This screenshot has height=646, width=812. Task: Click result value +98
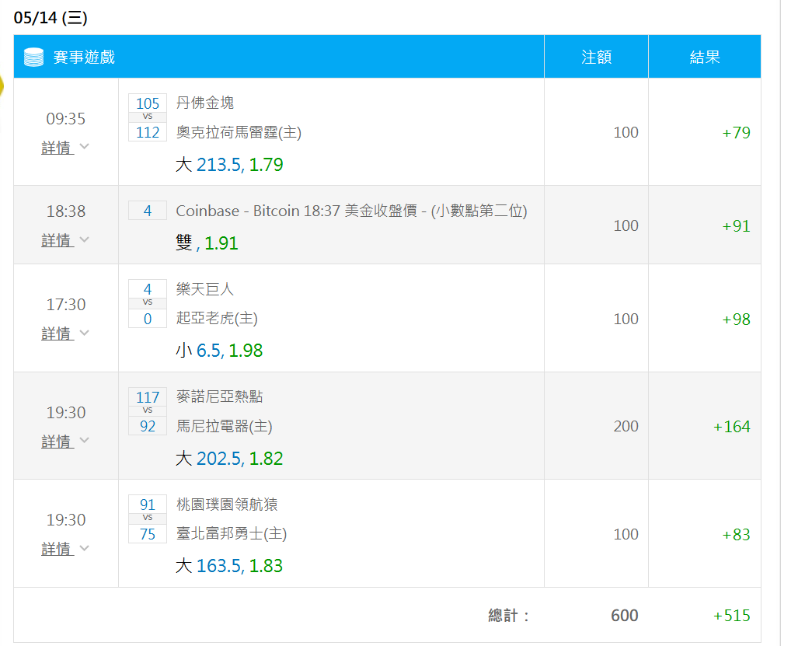click(736, 320)
